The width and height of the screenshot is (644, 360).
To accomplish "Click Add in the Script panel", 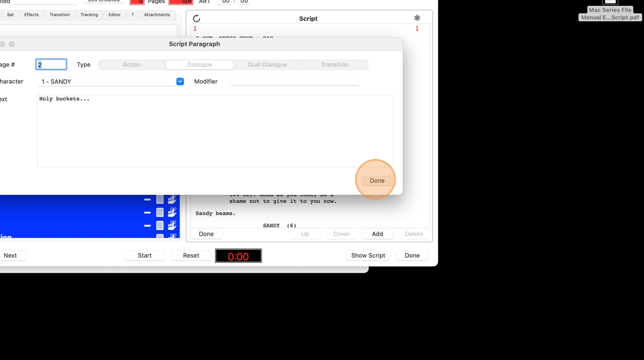I will click(x=377, y=234).
